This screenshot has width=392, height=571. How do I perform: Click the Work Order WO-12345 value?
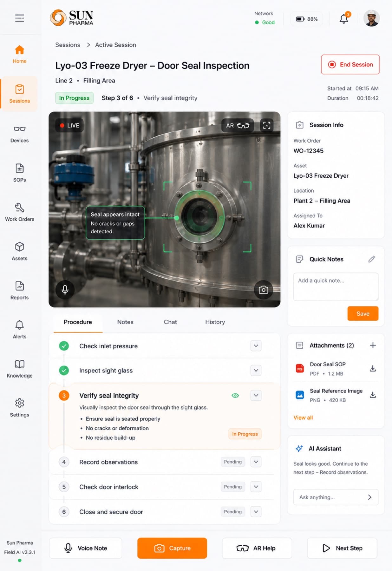[x=308, y=151]
